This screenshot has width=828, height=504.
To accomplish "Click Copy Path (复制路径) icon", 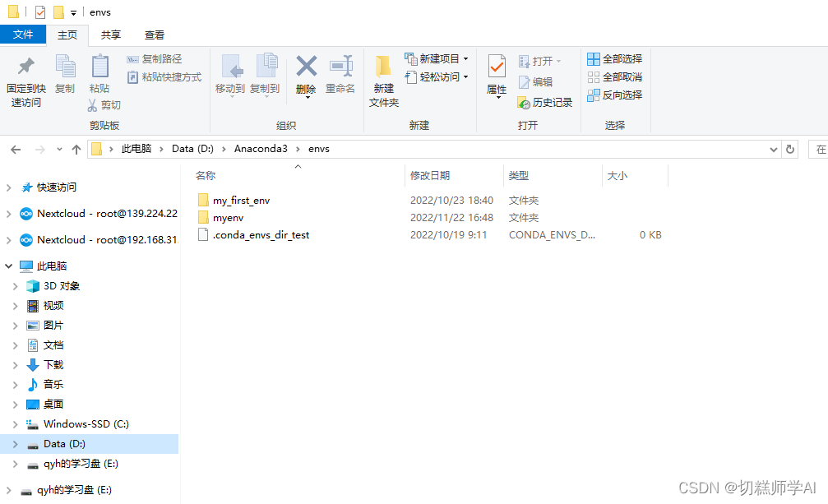I will point(132,59).
